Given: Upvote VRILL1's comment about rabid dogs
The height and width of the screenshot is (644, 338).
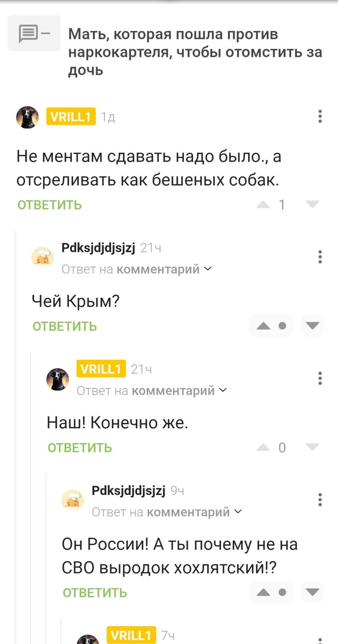Looking at the screenshot, I should pos(263,205).
